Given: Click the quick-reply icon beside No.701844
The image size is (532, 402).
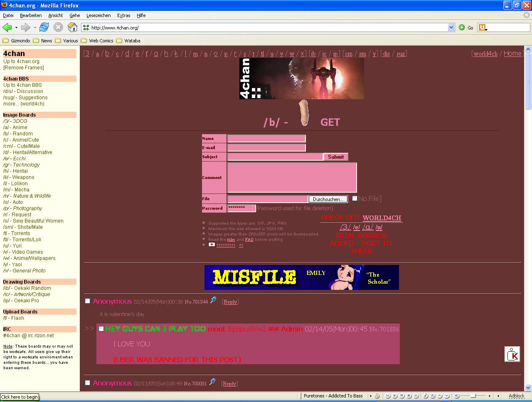Looking at the screenshot, I should [213, 300].
